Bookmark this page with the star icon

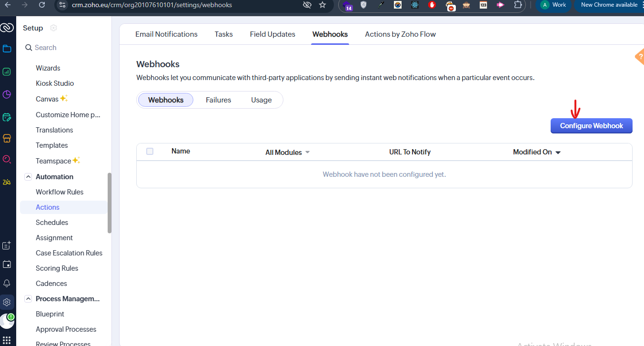point(322,5)
